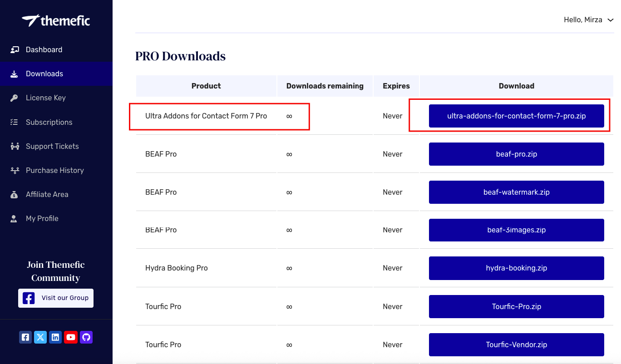Click the Visit our Group button

point(56,298)
